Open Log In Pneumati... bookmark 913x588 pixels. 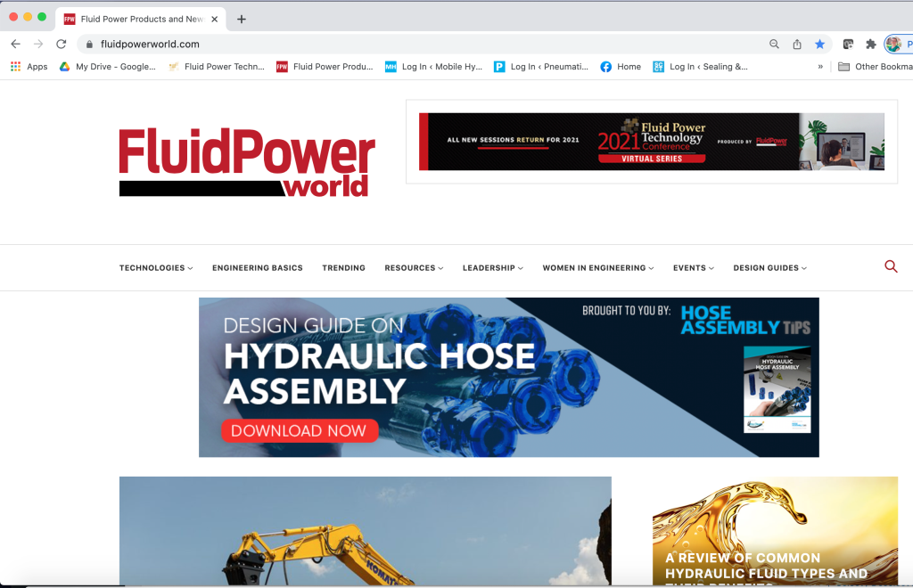pyautogui.click(x=541, y=66)
